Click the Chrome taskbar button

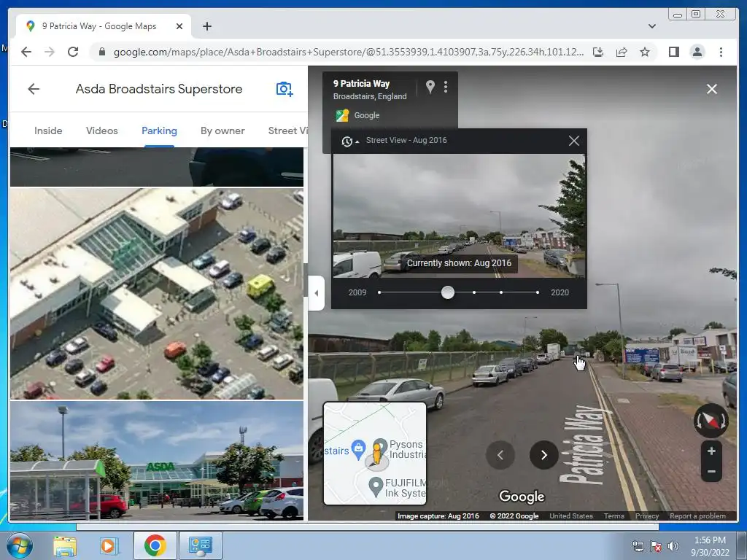coord(155,545)
